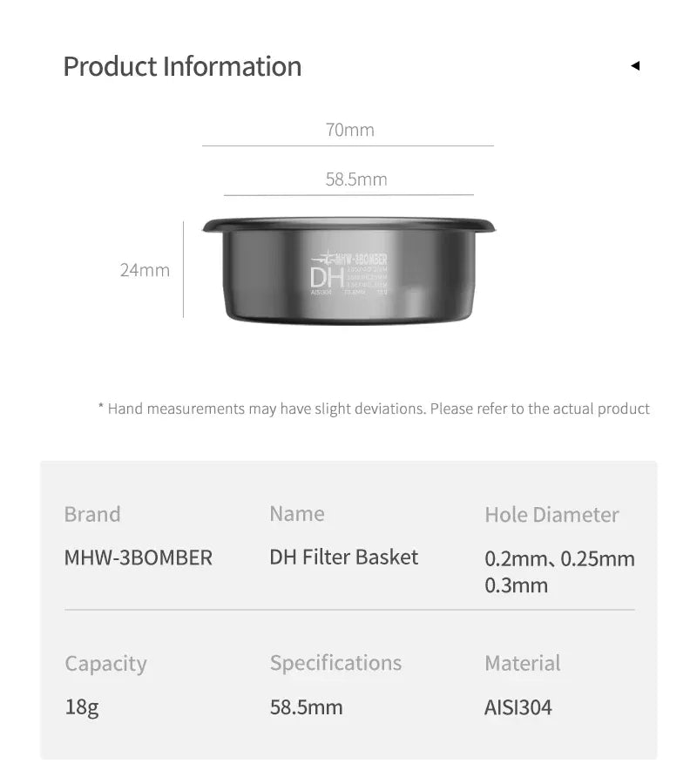
Task: Click the Brand field label
Action: pyautogui.click(x=92, y=514)
